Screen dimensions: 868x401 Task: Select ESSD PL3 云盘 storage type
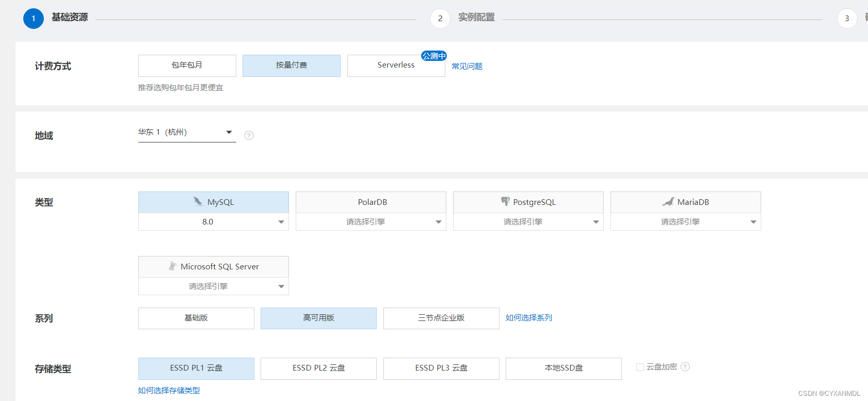pyautogui.click(x=441, y=368)
